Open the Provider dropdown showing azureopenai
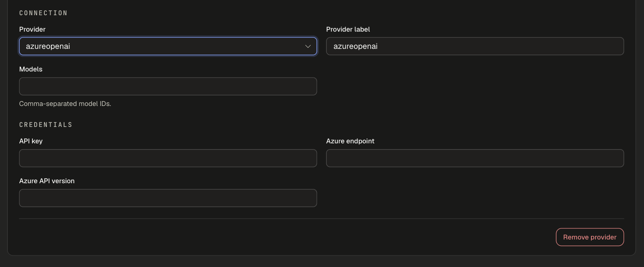The width and height of the screenshot is (644, 267). coord(168,46)
